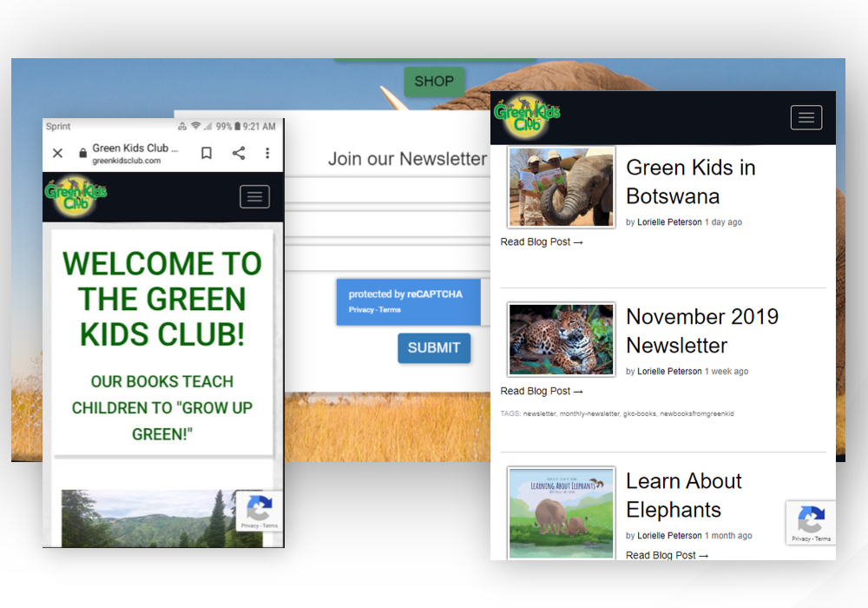Tap the share icon in phone browser
868x608 pixels.
click(x=239, y=153)
